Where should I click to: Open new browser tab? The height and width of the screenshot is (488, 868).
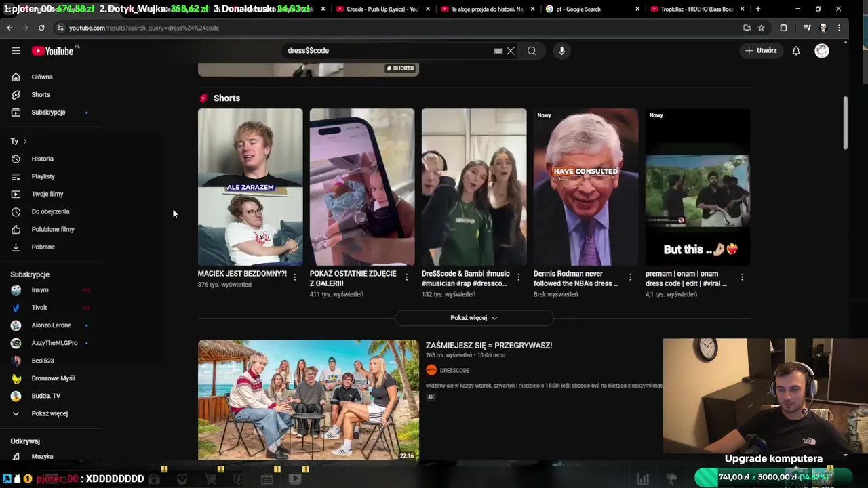tap(757, 9)
